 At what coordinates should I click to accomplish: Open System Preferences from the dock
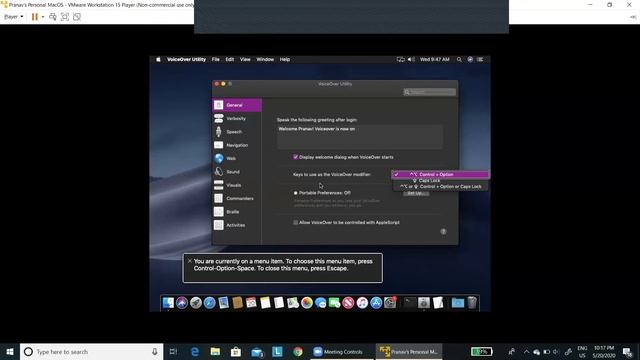[390, 303]
